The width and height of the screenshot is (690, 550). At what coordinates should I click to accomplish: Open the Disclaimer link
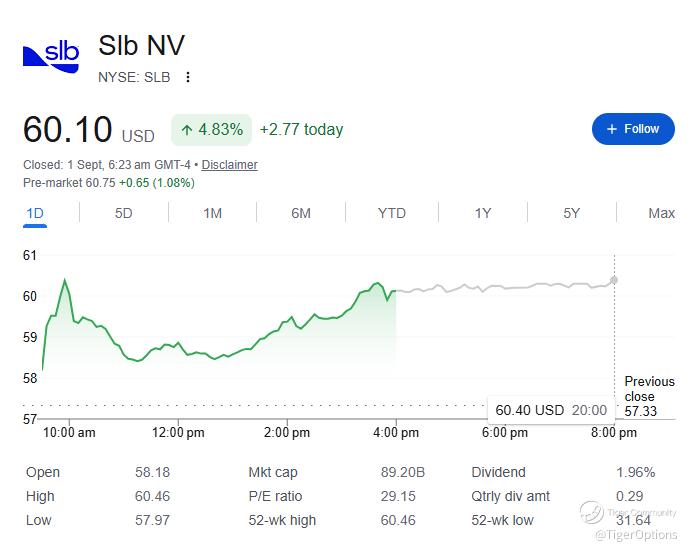pyautogui.click(x=229, y=165)
